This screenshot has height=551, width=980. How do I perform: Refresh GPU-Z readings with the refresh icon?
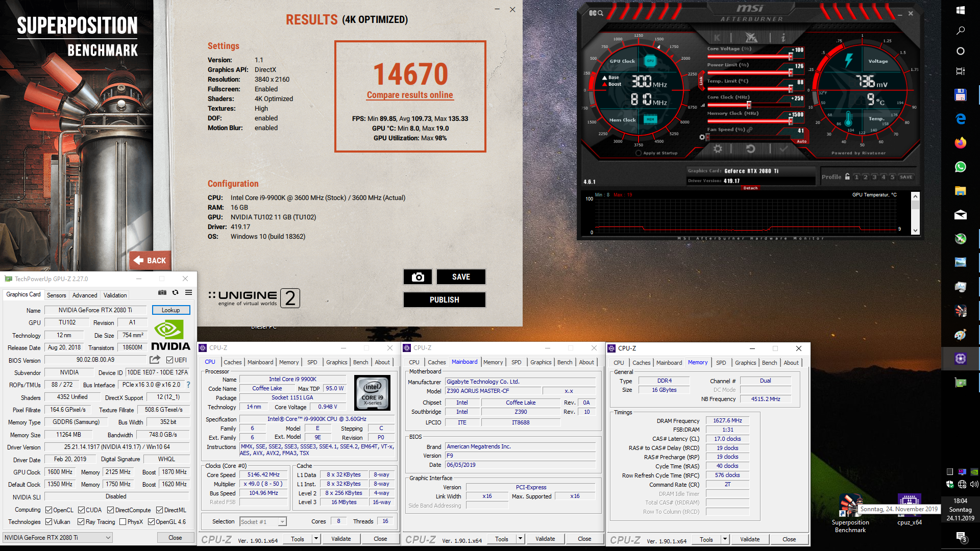175,292
